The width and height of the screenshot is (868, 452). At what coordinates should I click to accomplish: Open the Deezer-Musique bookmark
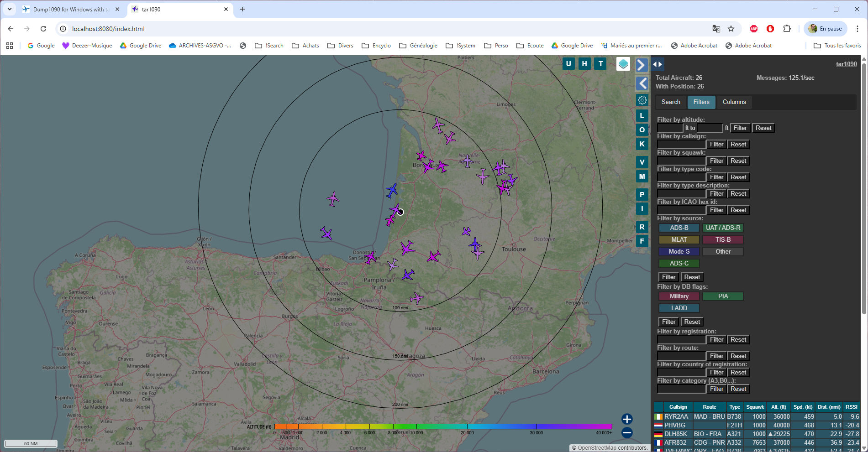(x=87, y=46)
